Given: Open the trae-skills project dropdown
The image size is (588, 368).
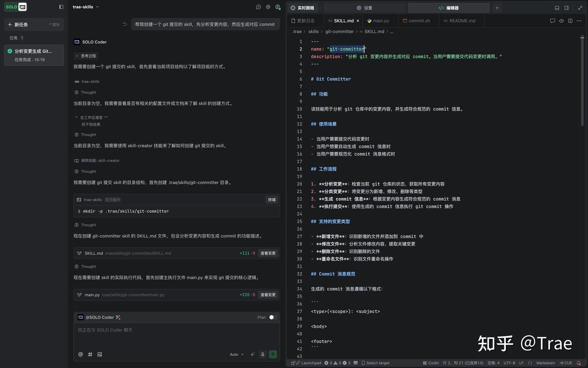Looking at the screenshot, I should 86,7.
